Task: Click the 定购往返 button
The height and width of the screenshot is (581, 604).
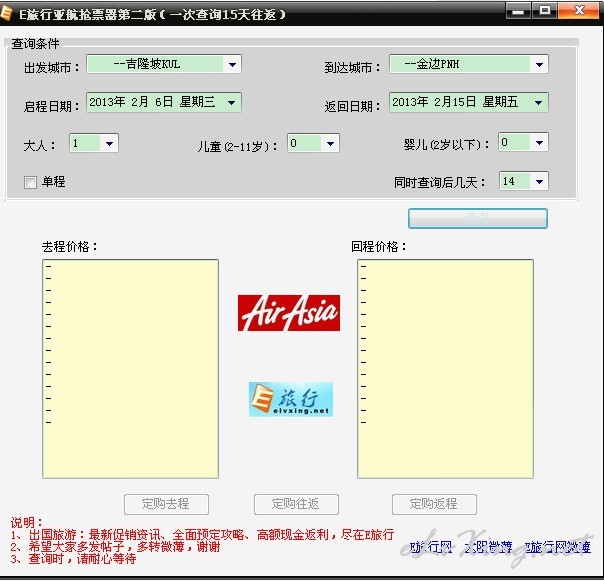Action: [296, 504]
